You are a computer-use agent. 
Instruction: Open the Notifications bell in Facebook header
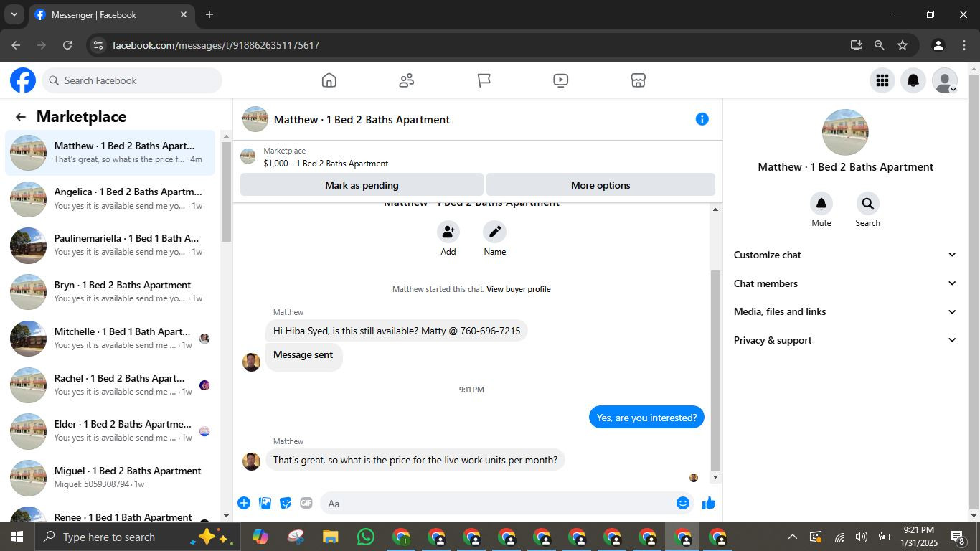point(913,80)
